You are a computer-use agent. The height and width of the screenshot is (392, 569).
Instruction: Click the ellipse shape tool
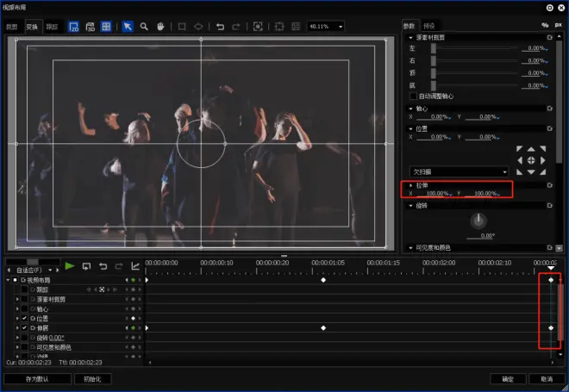[198, 27]
